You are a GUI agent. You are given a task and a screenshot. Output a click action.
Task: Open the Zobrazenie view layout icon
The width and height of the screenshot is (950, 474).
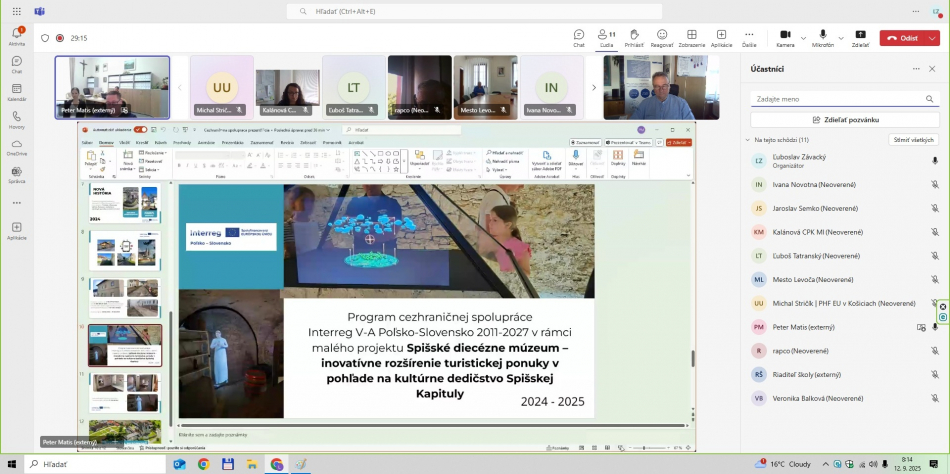[x=691, y=36]
